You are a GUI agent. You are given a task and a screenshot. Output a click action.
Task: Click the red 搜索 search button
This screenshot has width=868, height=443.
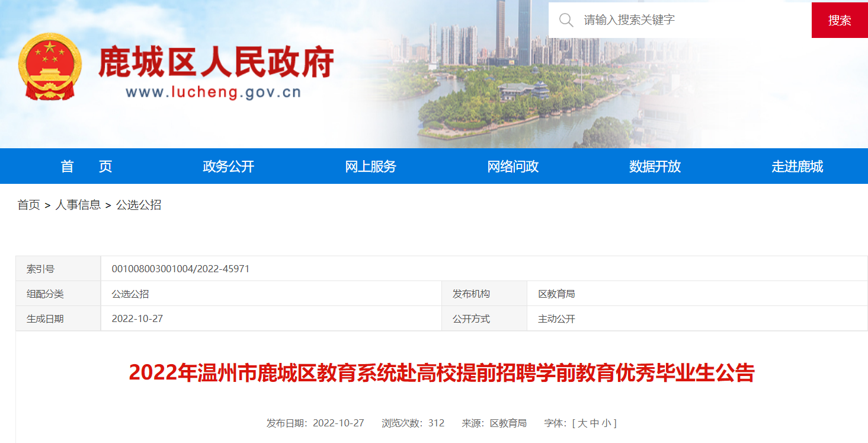pyautogui.click(x=840, y=20)
